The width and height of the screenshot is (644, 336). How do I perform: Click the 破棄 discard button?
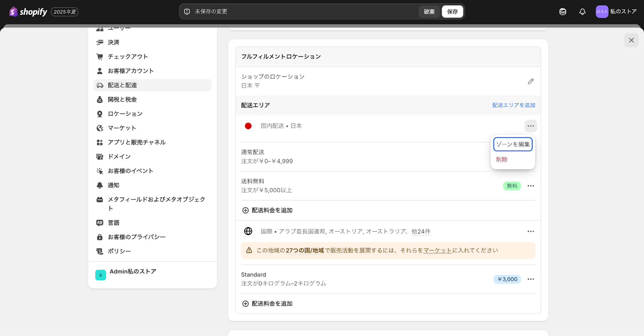[429, 12]
